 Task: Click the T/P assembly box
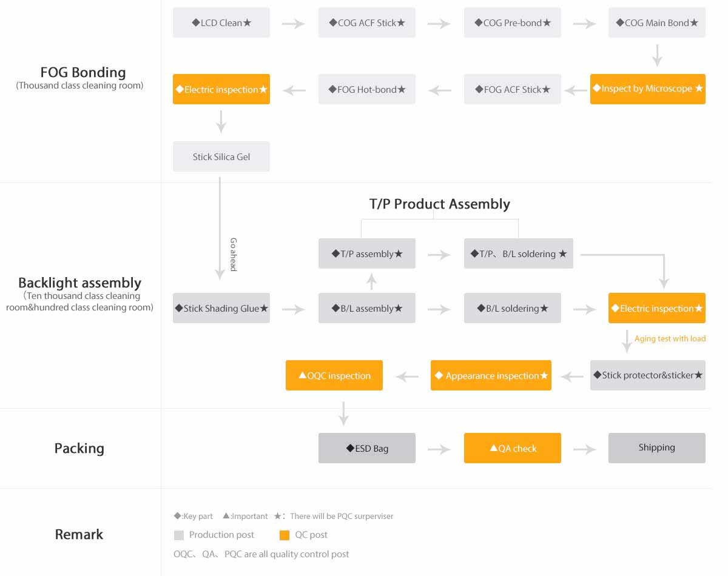(x=367, y=253)
